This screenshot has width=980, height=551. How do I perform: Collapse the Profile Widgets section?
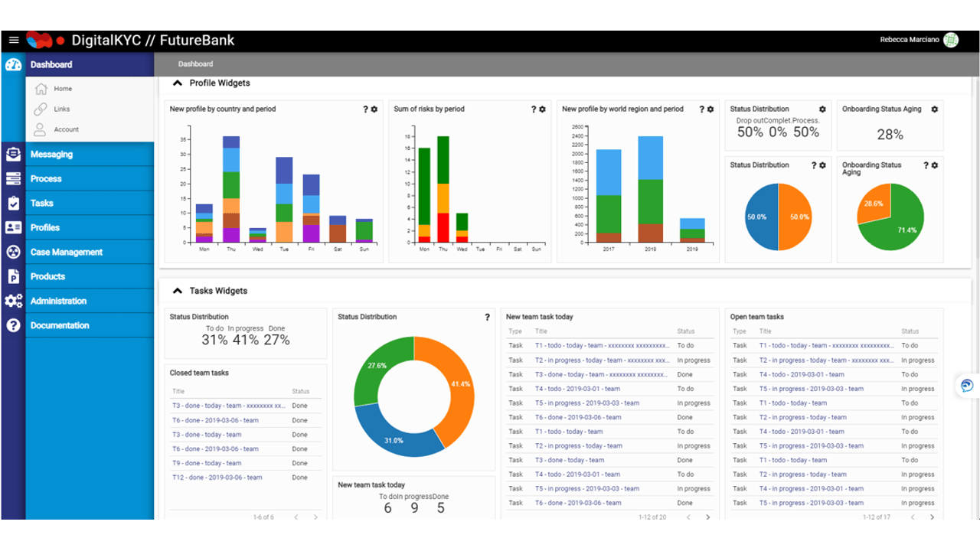click(x=178, y=83)
